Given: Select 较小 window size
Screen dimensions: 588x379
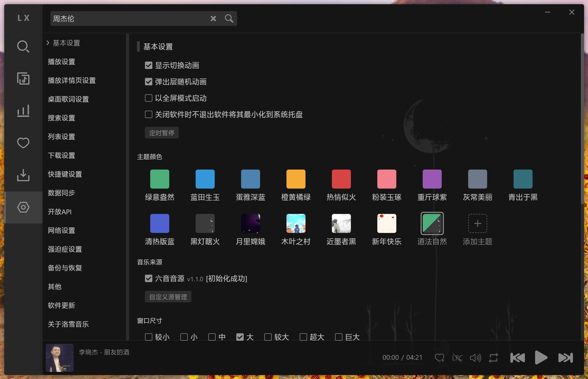Looking at the screenshot, I should (x=149, y=337).
